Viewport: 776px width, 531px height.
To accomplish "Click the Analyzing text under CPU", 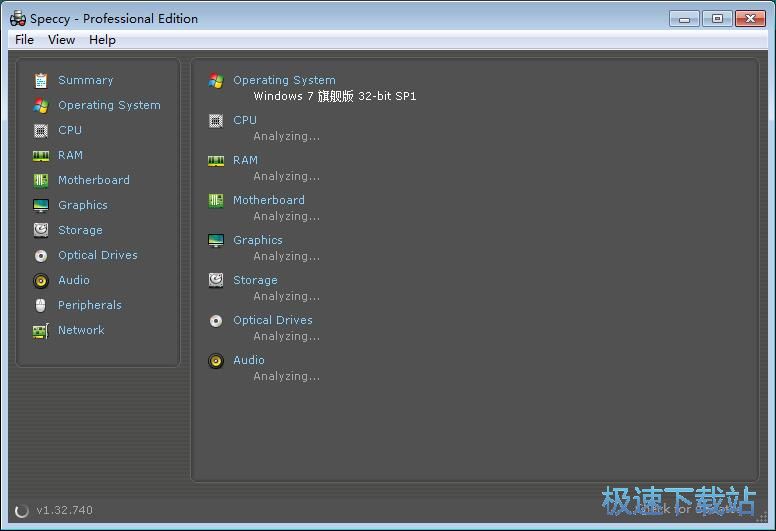I will point(287,136).
